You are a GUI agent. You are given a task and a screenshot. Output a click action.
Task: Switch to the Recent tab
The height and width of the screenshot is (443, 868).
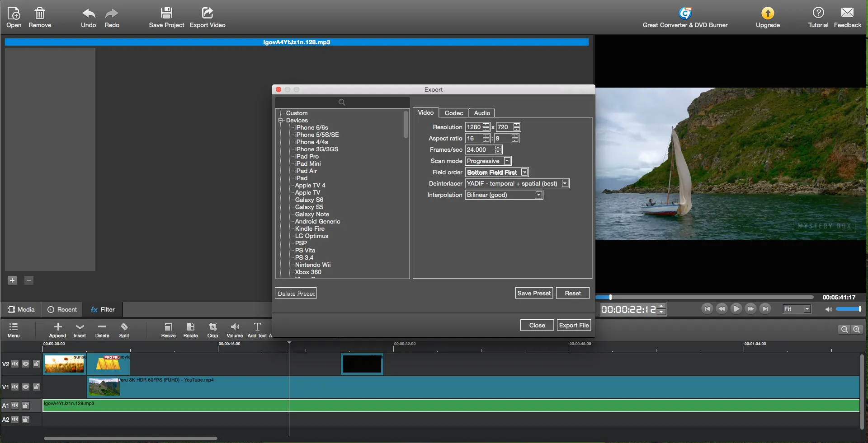click(62, 309)
